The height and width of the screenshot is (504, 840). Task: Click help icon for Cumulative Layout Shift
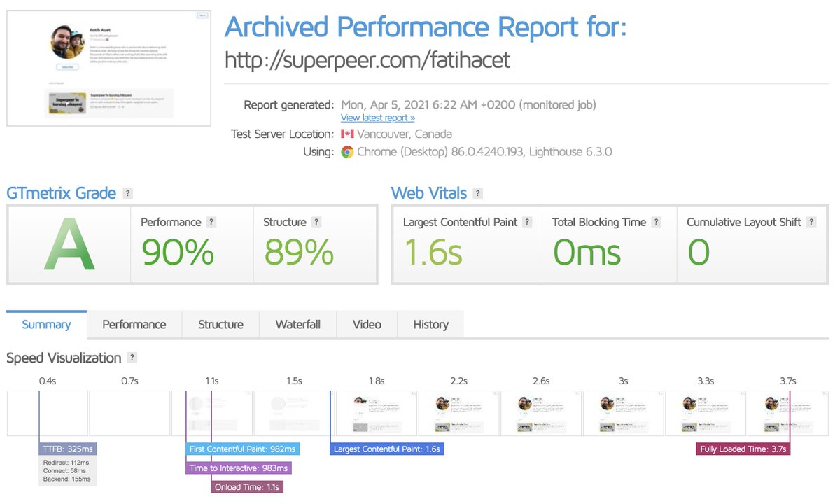coord(811,222)
